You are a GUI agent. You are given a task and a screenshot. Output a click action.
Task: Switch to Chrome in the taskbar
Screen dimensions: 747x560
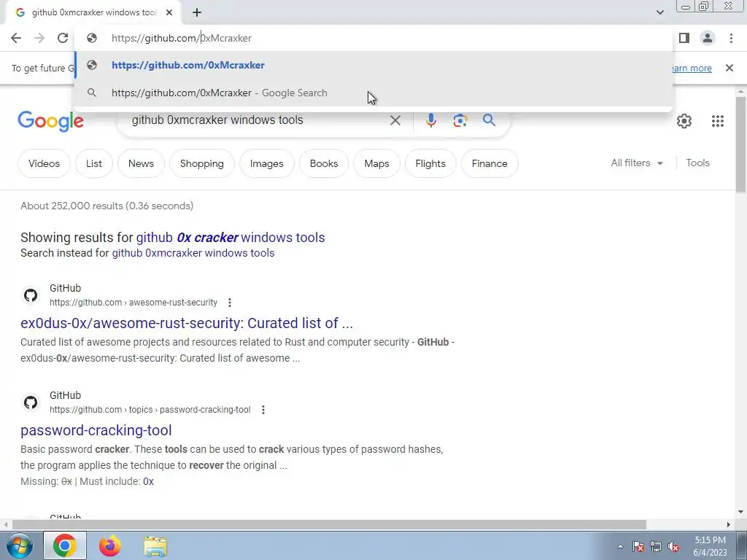coord(65,545)
